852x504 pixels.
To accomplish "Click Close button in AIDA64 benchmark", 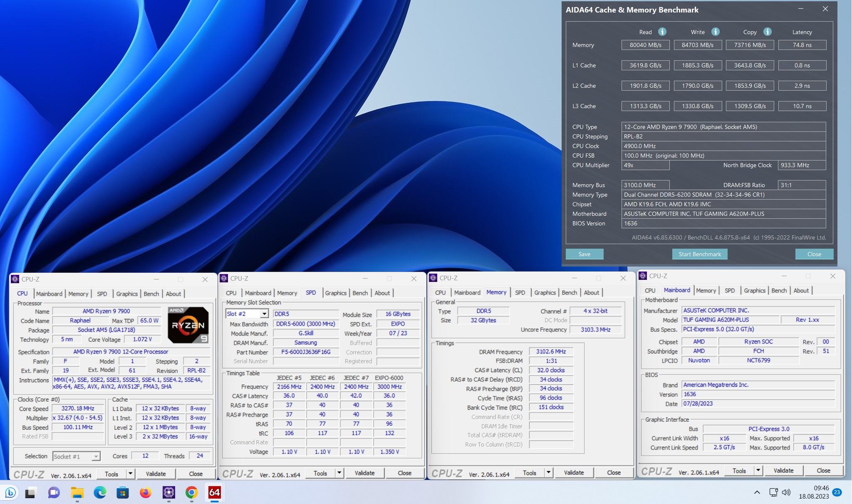I will click(x=814, y=254).
